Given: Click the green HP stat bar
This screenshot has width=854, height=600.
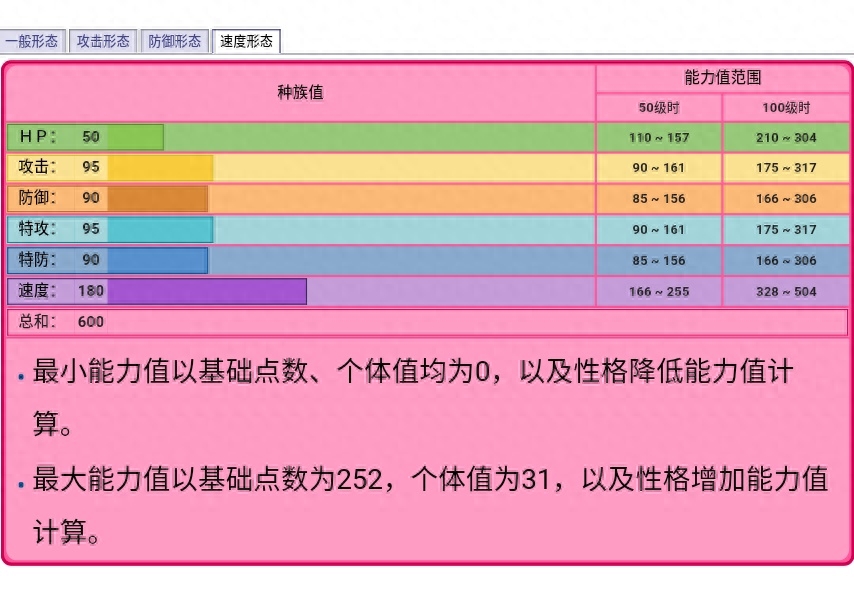Looking at the screenshot, I should [135, 137].
